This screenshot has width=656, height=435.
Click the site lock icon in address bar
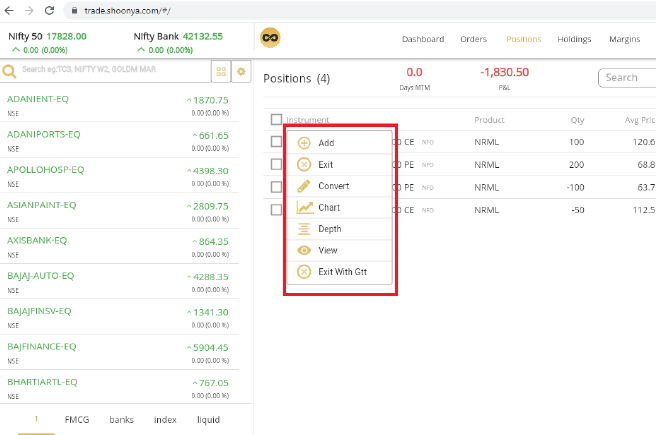[x=74, y=11]
